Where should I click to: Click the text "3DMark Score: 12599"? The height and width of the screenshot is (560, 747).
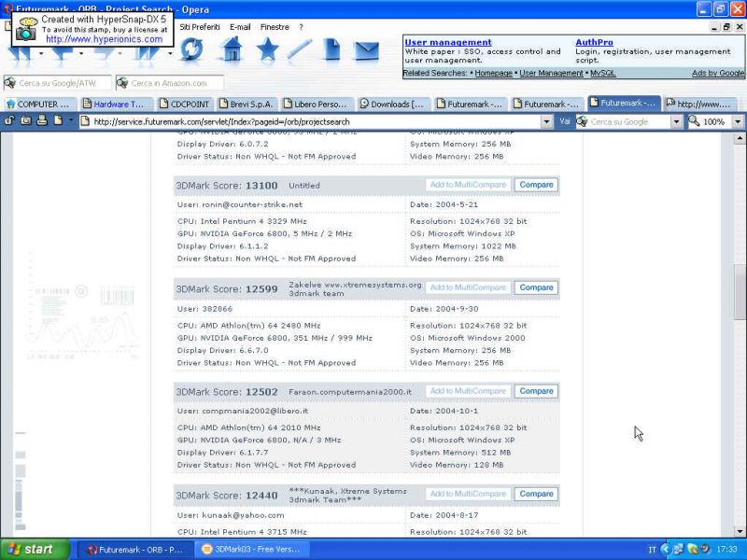(x=227, y=289)
